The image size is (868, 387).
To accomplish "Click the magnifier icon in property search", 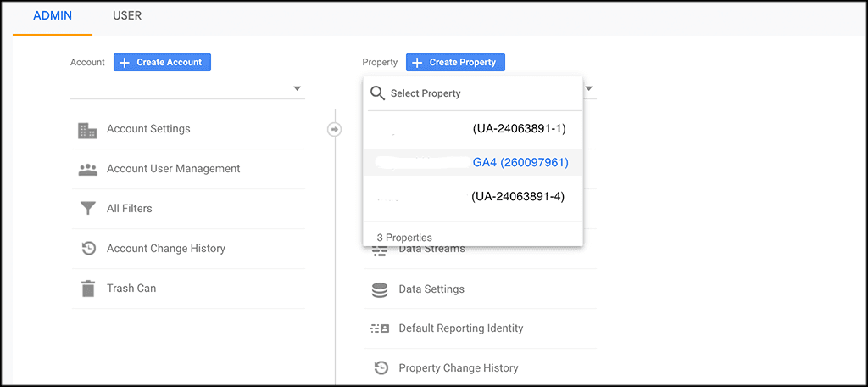I will click(378, 93).
